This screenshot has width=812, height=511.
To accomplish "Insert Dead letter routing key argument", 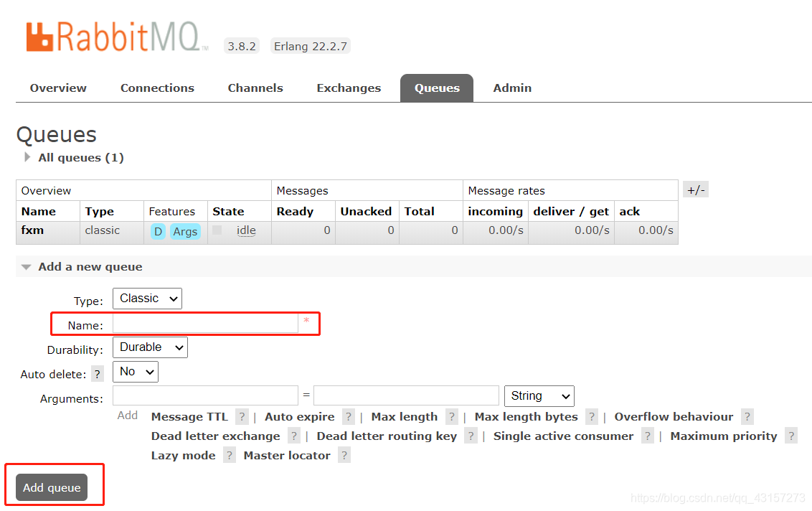I will click(x=387, y=436).
